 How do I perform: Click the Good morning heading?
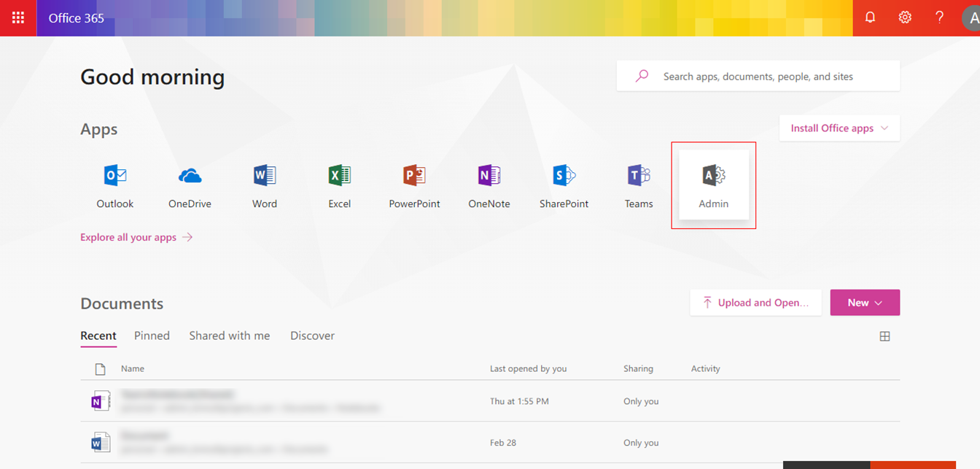pyautogui.click(x=152, y=77)
